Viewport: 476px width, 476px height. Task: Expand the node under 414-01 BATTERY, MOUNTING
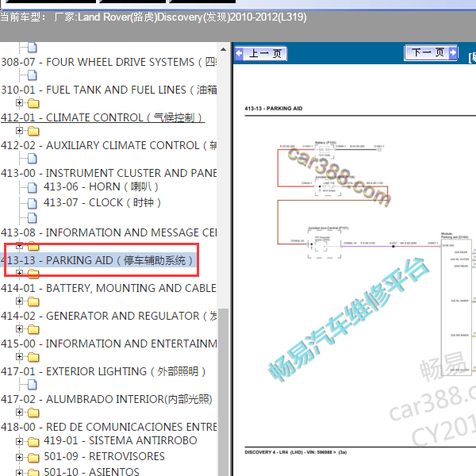coord(19,301)
